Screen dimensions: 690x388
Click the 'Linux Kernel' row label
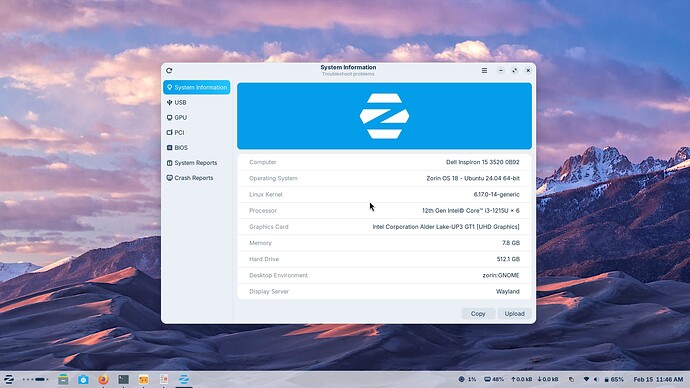(x=265, y=194)
